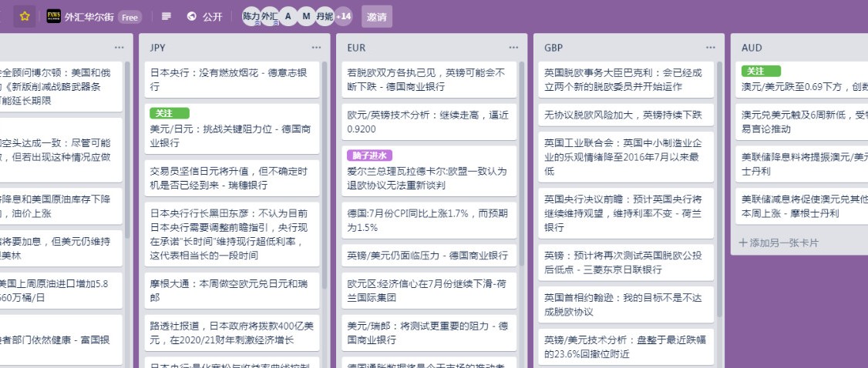Open card 无协议脱欧风险加大
868x368 pixels.
(627, 115)
